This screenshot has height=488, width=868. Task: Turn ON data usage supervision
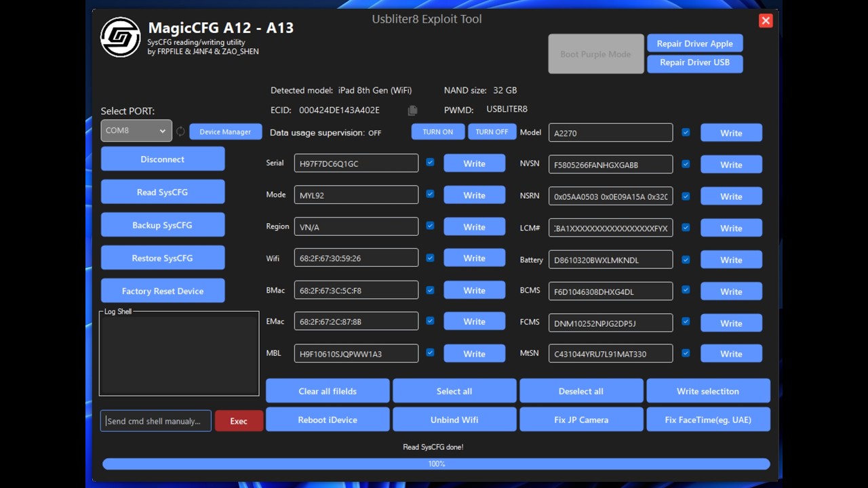(438, 131)
